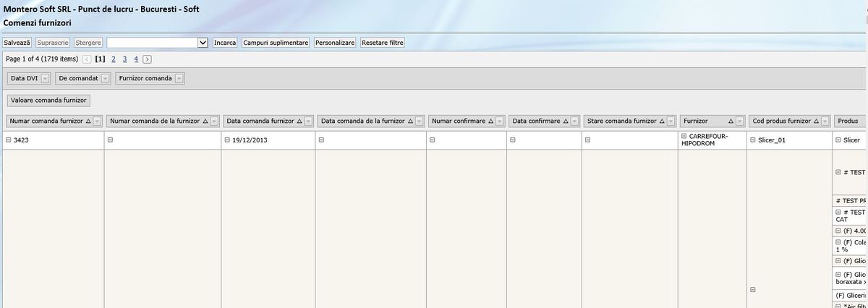Collapse the CARREFOUR-HIPODROM supplier group
Image resolution: width=868 pixels, height=308 pixels.
click(684, 136)
